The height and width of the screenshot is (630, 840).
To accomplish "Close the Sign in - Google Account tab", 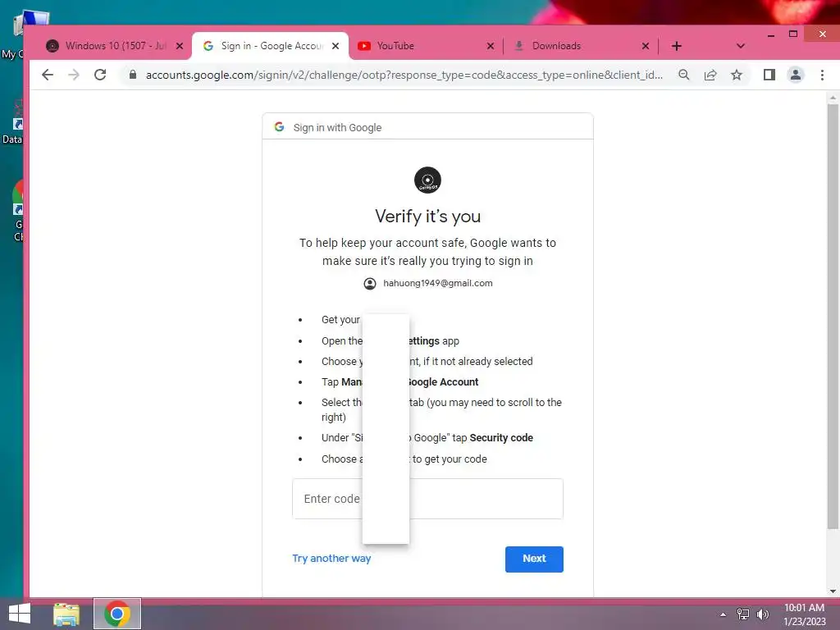I will pyautogui.click(x=336, y=46).
